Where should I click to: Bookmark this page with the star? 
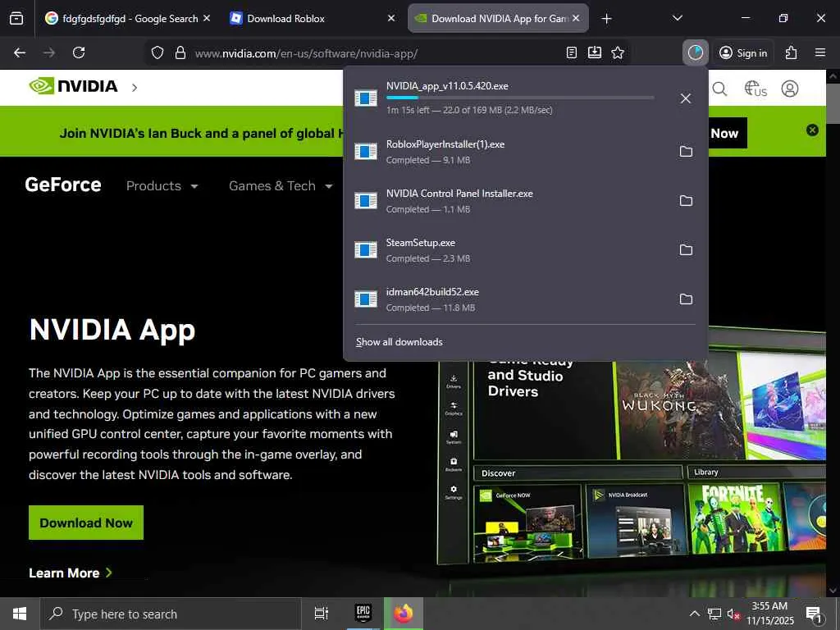(x=618, y=52)
